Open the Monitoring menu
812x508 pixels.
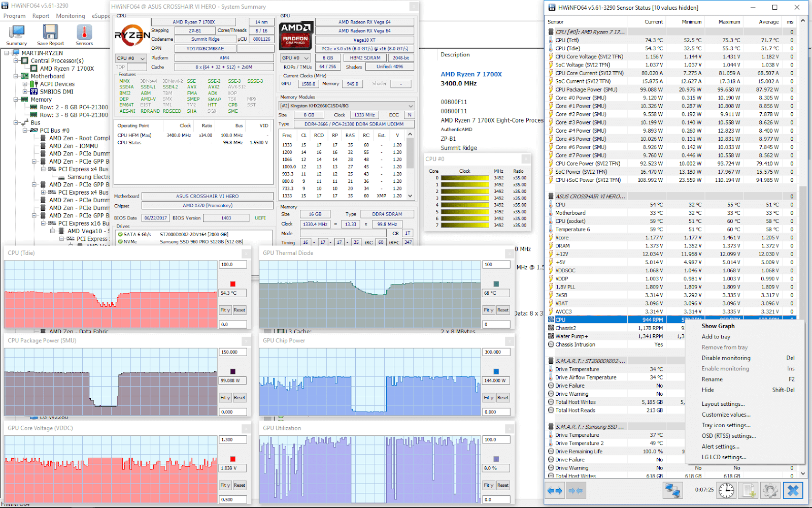(x=71, y=16)
